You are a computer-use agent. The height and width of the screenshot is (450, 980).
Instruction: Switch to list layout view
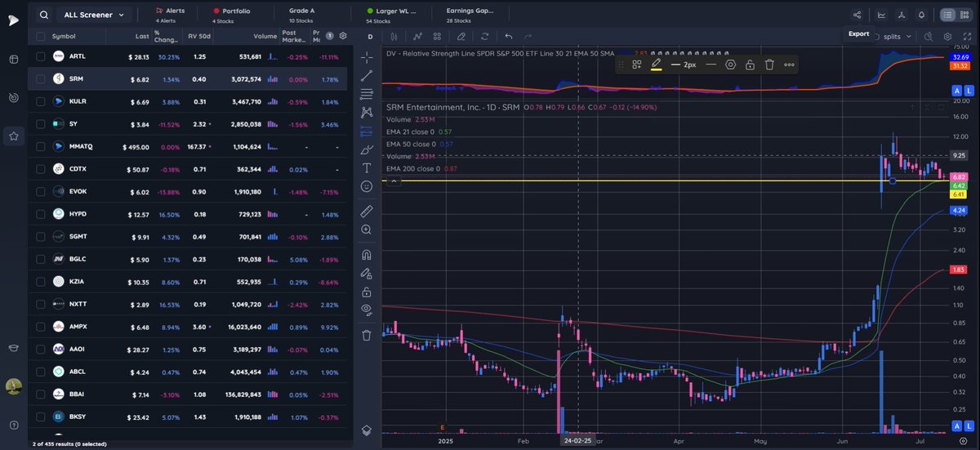(947, 15)
